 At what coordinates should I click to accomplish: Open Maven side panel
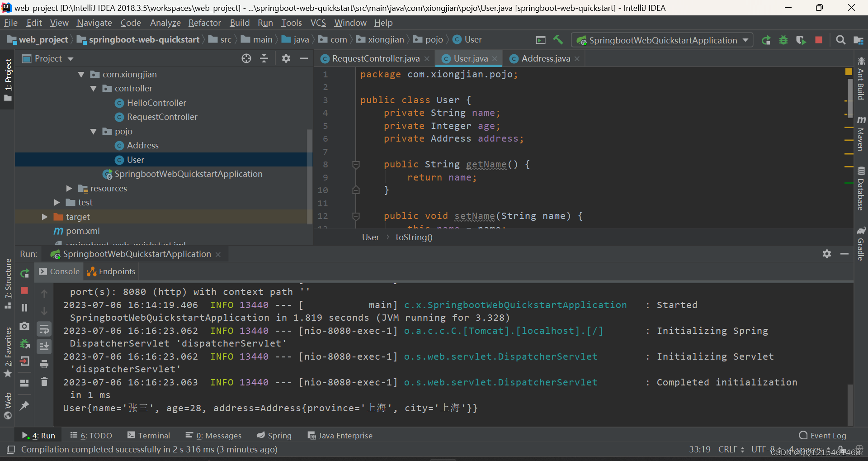[x=861, y=133]
